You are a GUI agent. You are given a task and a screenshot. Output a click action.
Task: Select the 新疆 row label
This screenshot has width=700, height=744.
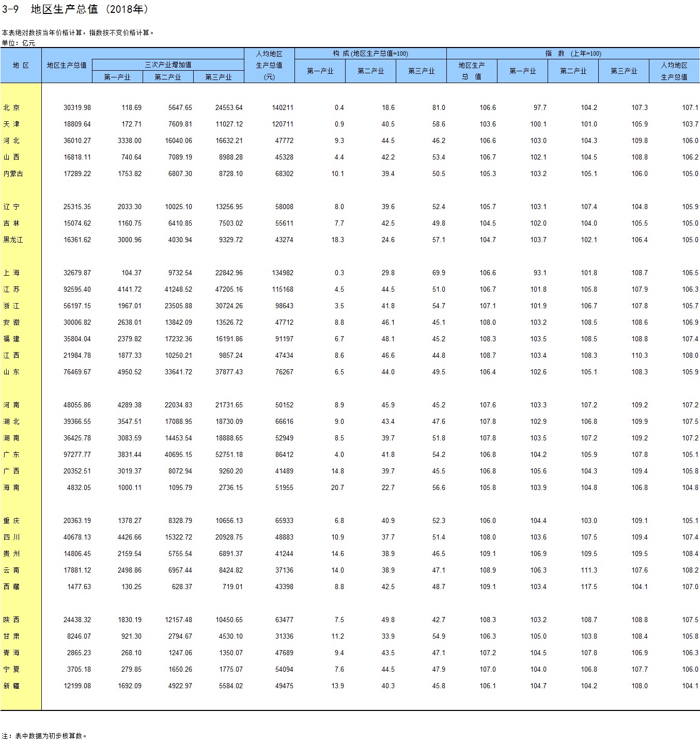(11, 686)
